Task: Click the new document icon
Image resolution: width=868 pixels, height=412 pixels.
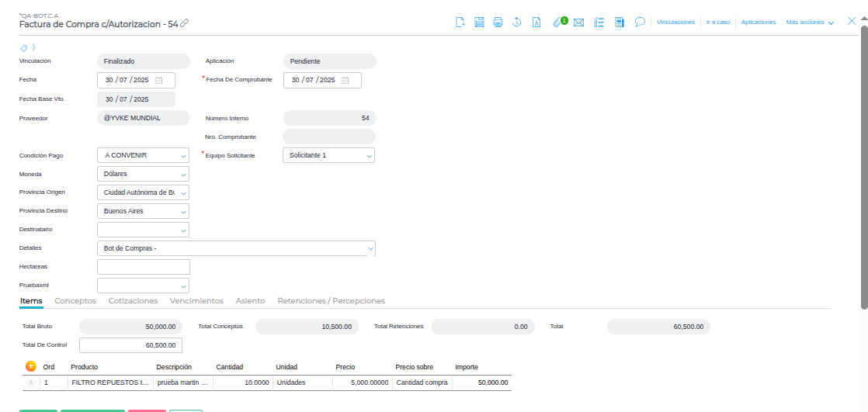Action: (460, 23)
